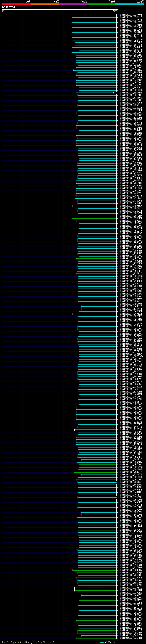Select the UniRef100_C8PXY4 label

(x=131, y=213)
